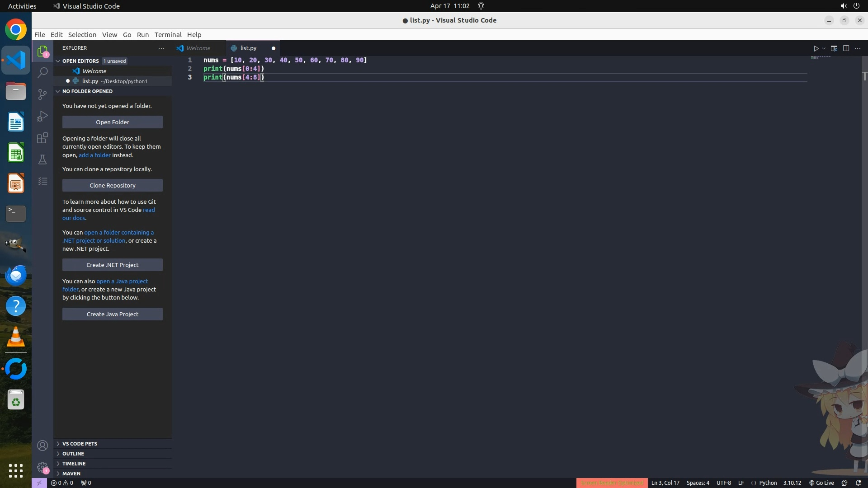
Task: Toggle notifications bell in status bar
Action: click(858, 483)
